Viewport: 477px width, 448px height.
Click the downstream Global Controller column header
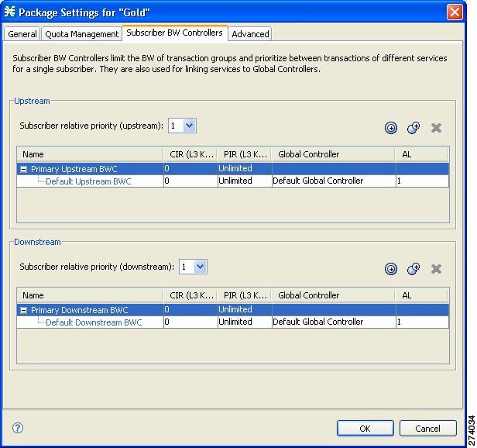point(334,295)
